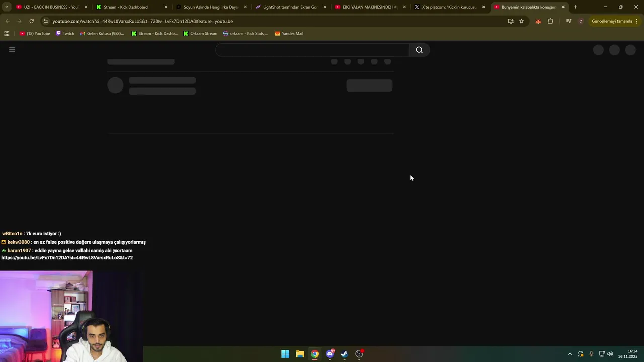Open a new tab with the plus button
Screen dimensions: 644x362
click(575, 7)
